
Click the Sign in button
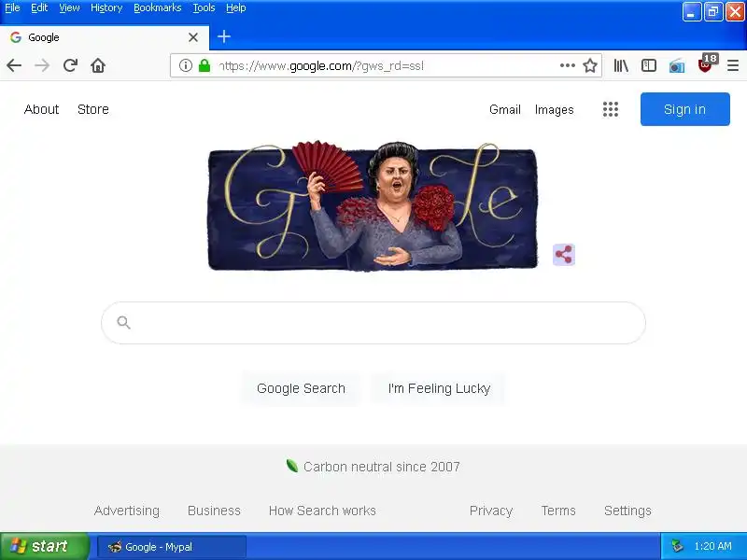click(x=684, y=109)
